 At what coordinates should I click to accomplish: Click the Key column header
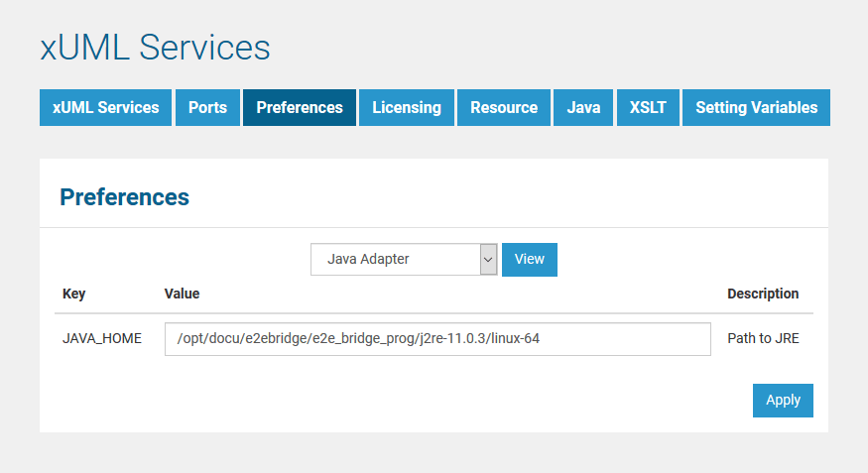[x=74, y=295]
